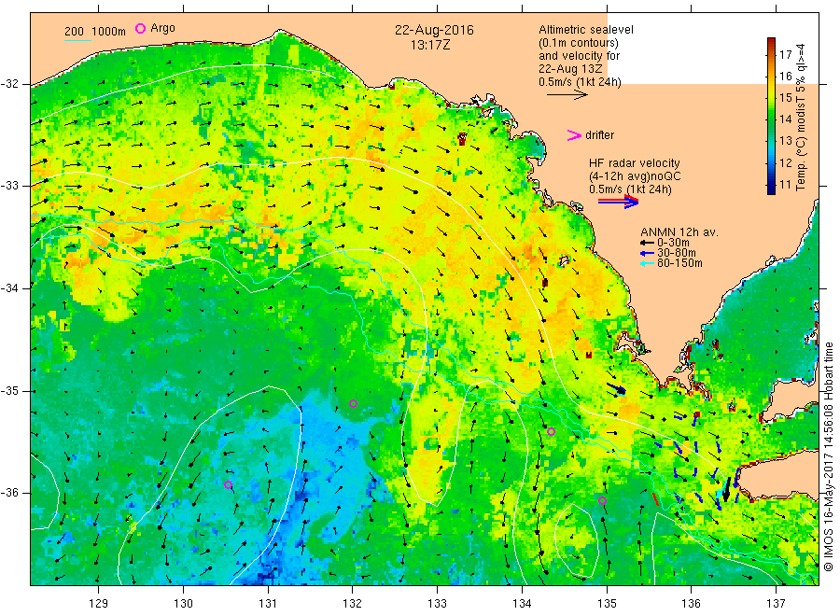Viewport: 840px width, 616px height.
Task: Click the "Argo" legend label
Action: point(162,28)
